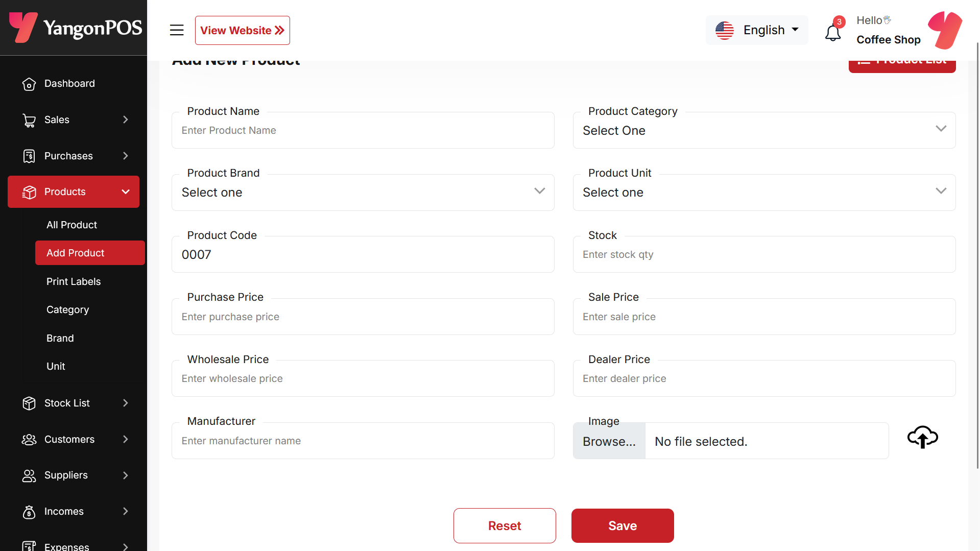Click the hamburger menu icon
This screenshot has height=551, width=980.
pos(177,30)
